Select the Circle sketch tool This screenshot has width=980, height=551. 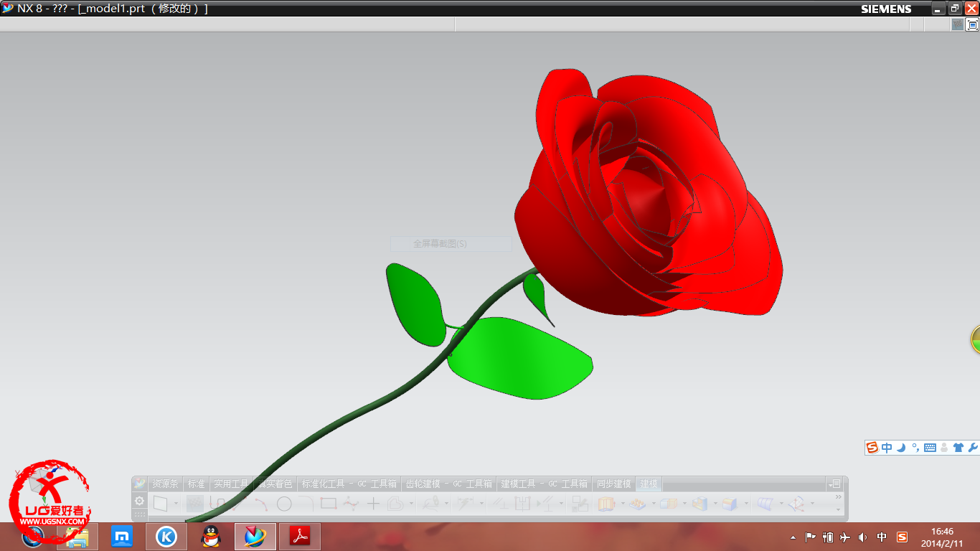click(284, 504)
